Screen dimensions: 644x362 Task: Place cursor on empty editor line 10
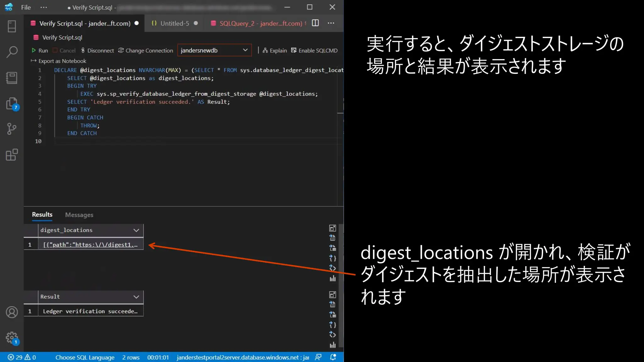[x=198, y=141]
